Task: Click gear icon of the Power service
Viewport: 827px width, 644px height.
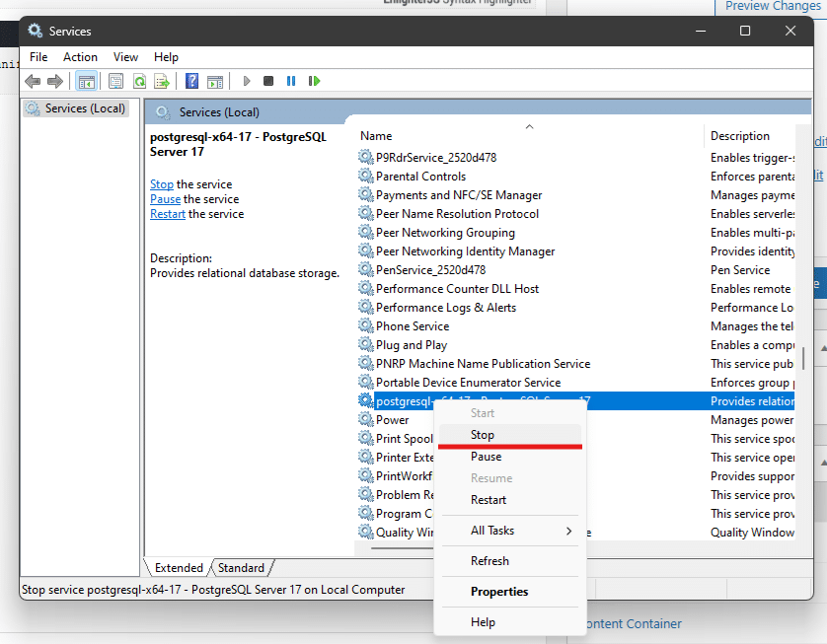Action: (x=365, y=419)
